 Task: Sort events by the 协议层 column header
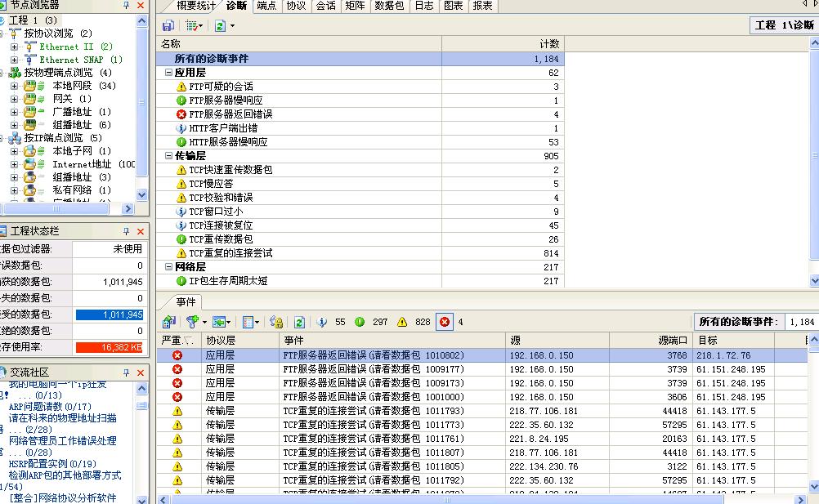click(240, 340)
